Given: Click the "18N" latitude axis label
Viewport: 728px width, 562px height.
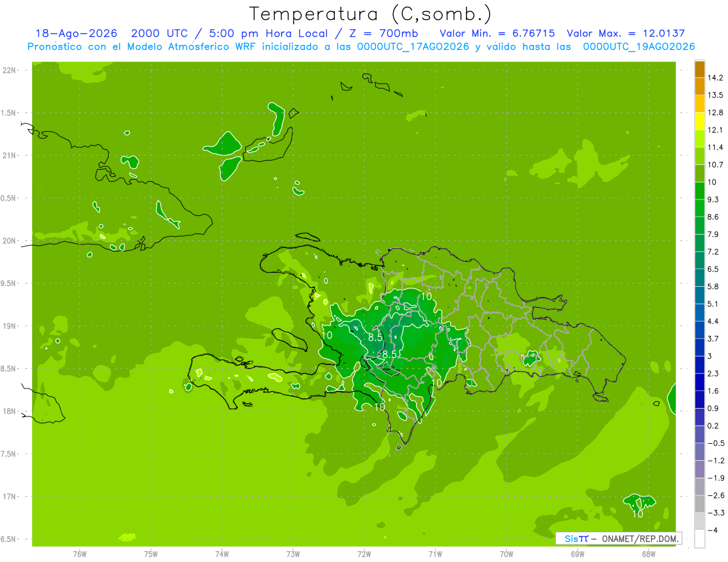Looking at the screenshot, I should 9,411.
